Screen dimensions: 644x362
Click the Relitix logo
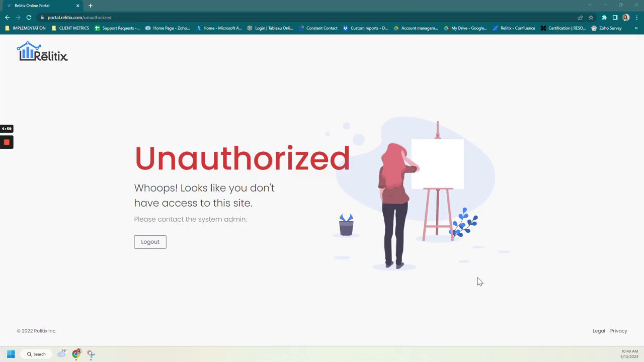click(42, 52)
